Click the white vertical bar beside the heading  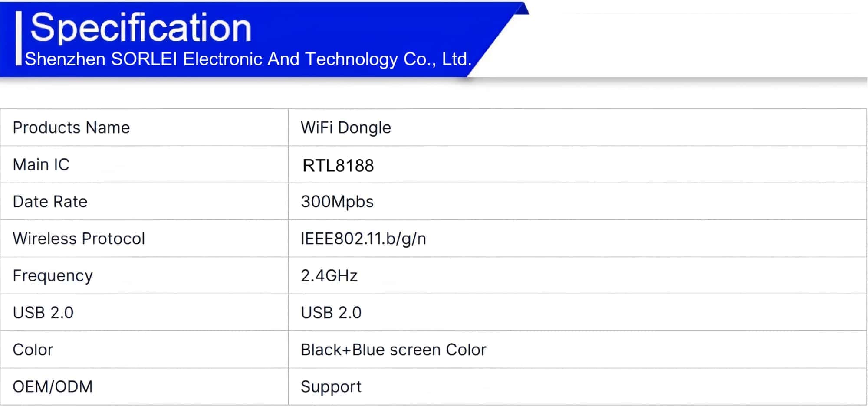(18, 38)
